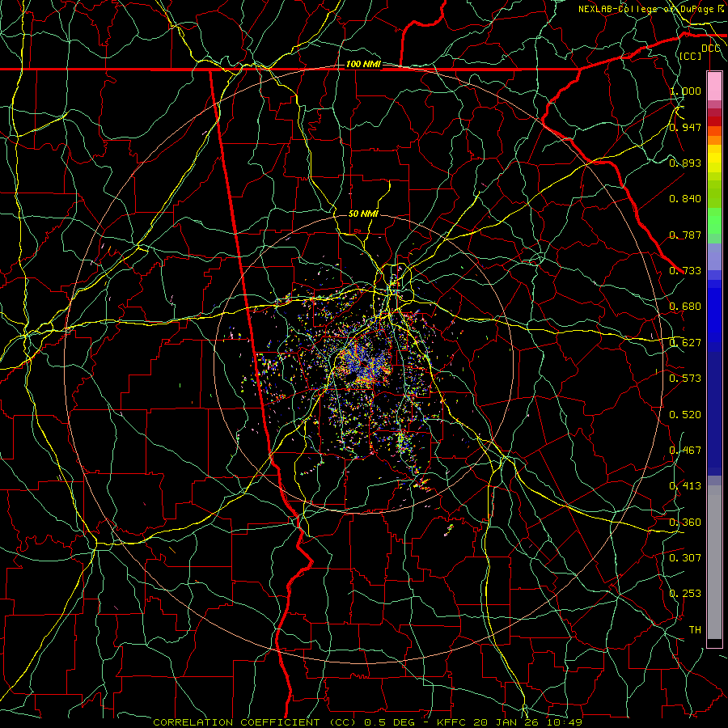The height and width of the screenshot is (728, 728).
Task: Click the 0.680 legend value
Action: tap(685, 307)
